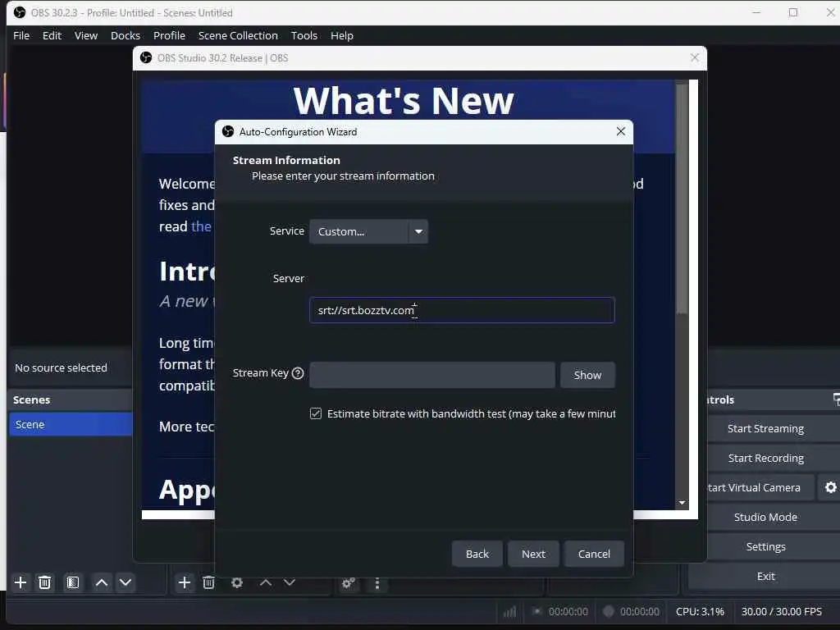This screenshot has width=840, height=630.
Task: Enable Studio Mode
Action: 765,517
